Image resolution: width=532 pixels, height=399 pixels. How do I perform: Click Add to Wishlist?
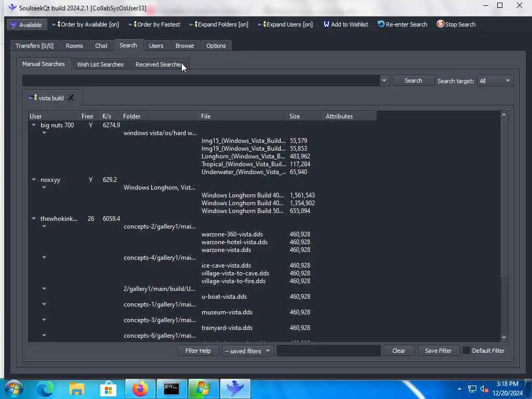tap(345, 24)
